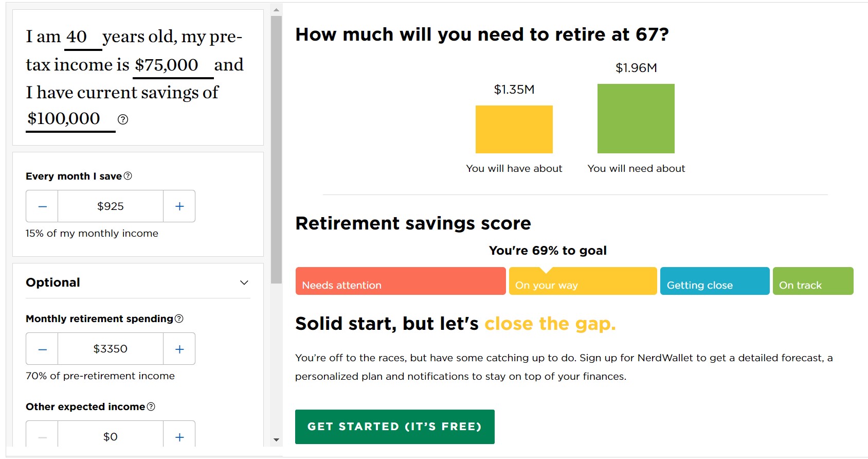The height and width of the screenshot is (459, 868).
Task: Click the Needs attention score segment
Action: pos(401,281)
